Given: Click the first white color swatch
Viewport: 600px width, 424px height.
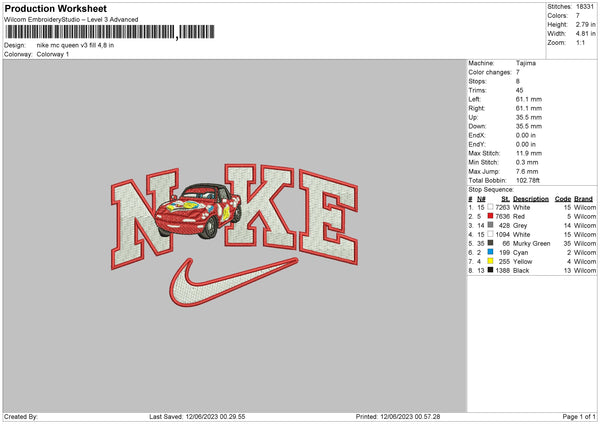Looking at the screenshot, I should pyautogui.click(x=490, y=207).
